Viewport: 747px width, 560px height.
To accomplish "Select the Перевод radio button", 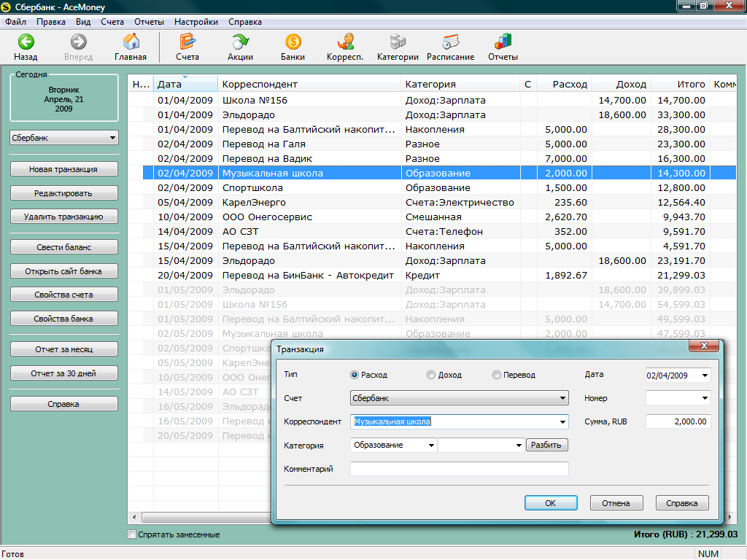I will coord(497,375).
